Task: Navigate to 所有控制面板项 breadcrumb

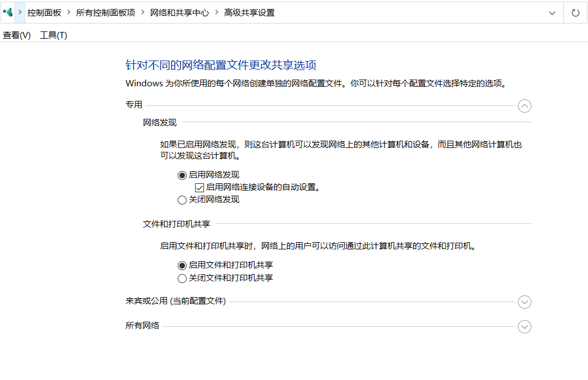Action: (x=105, y=12)
